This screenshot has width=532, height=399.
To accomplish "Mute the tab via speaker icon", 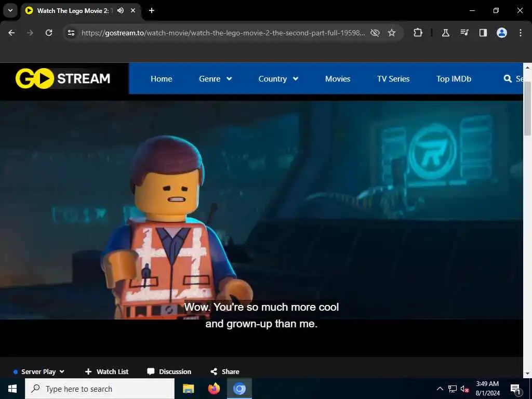I will [121, 10].
